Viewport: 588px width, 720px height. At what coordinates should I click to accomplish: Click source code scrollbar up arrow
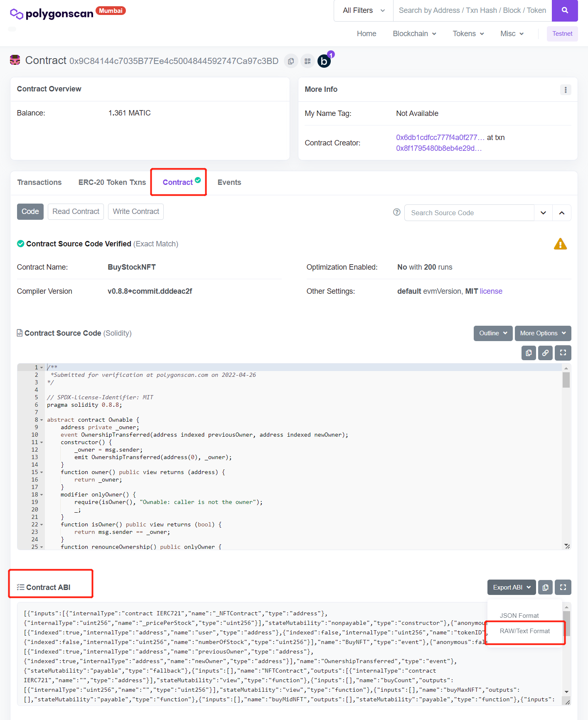point(566,368)
